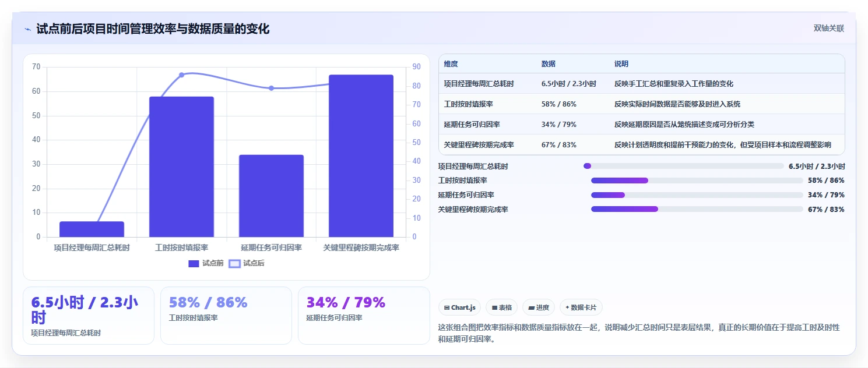The image size is (868, 368).
Task: Toggle the 试点后 legend item
Action: point(247,263)
